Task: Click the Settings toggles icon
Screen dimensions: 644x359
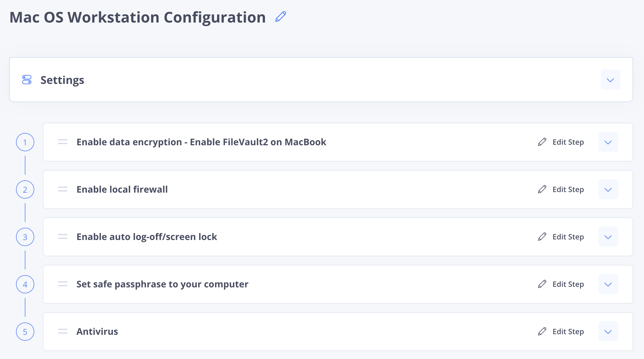Action: (27, 80)
